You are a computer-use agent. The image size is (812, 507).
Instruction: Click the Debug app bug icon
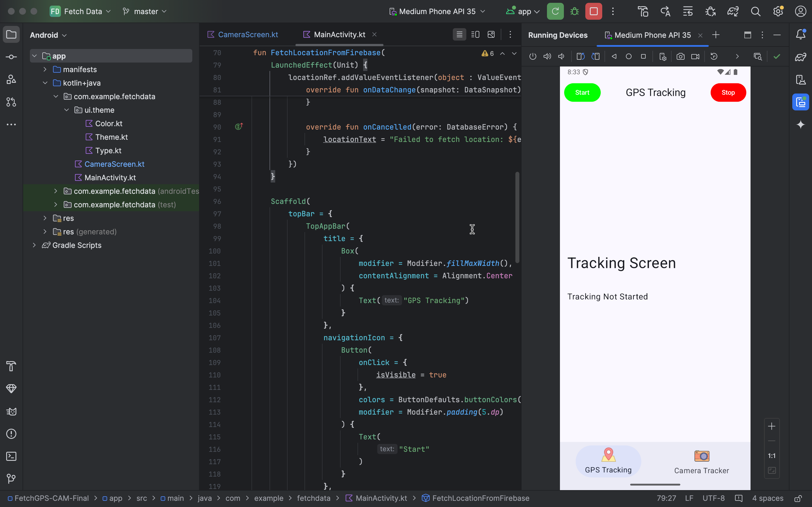click(574, 11)
